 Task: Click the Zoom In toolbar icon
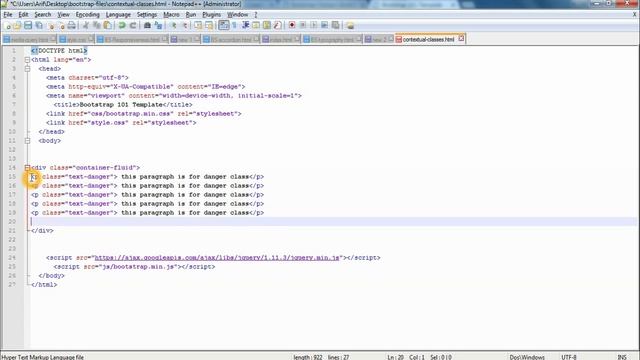tap(173, 26)
